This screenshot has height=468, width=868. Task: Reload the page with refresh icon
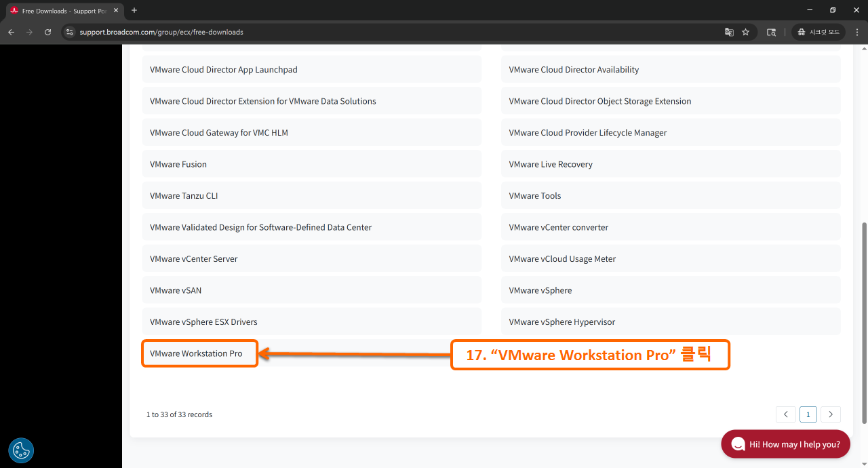[x=47, y=32]
